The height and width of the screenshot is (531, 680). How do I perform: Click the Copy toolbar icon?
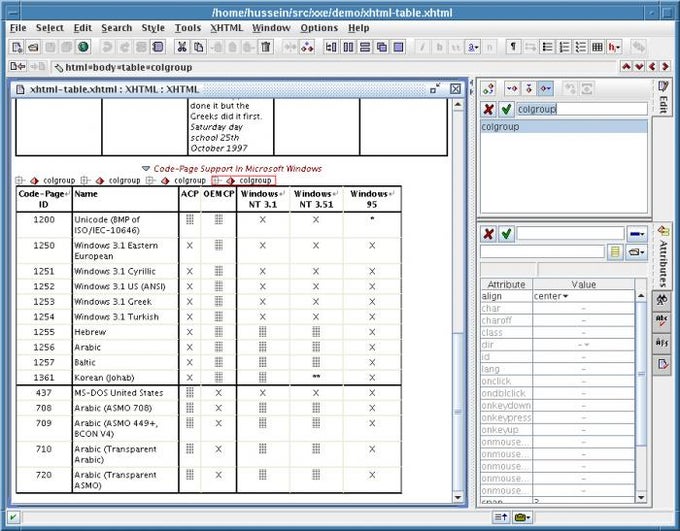[199, 47]
